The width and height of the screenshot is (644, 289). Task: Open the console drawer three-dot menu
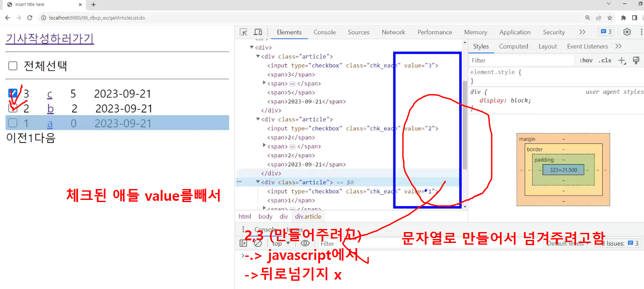tap(243, 229)
